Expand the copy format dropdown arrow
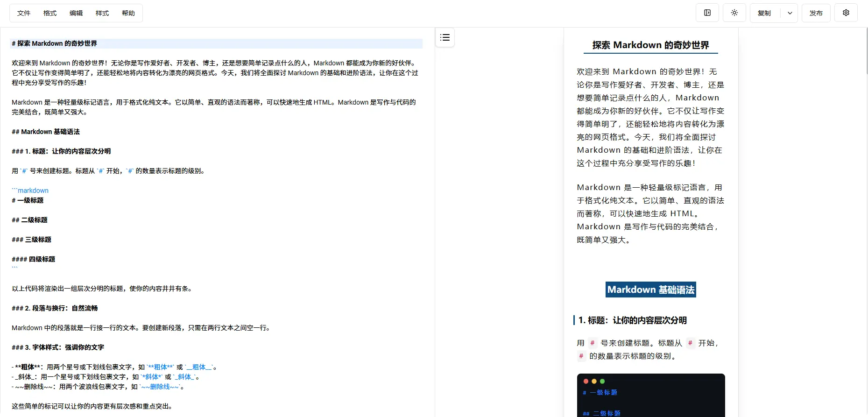Image resolution: width=868 pixels, height=417 pixels. [790, 13]
